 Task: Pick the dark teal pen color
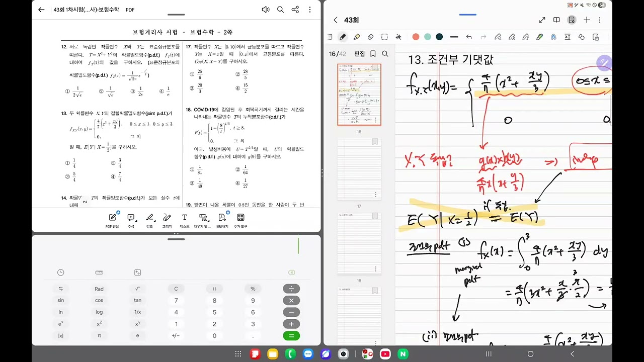coord(439,37)
